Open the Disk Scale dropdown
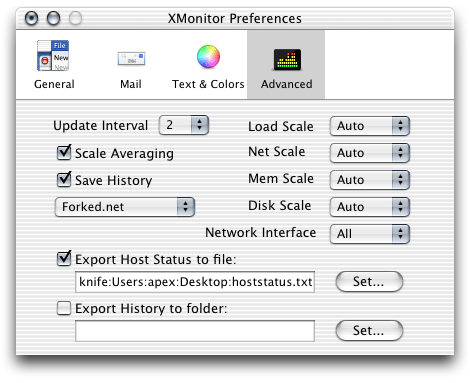This screenshot has height=383, width=470. pyautogui.click(x=370, y=207)
